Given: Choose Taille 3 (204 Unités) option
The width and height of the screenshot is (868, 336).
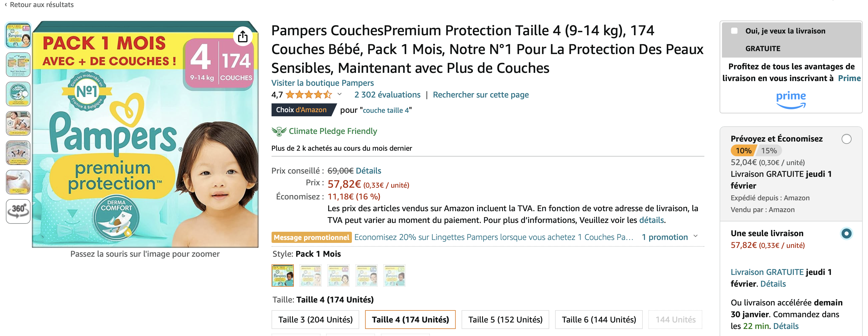Looking at the screenshot, I should (316, 320).
